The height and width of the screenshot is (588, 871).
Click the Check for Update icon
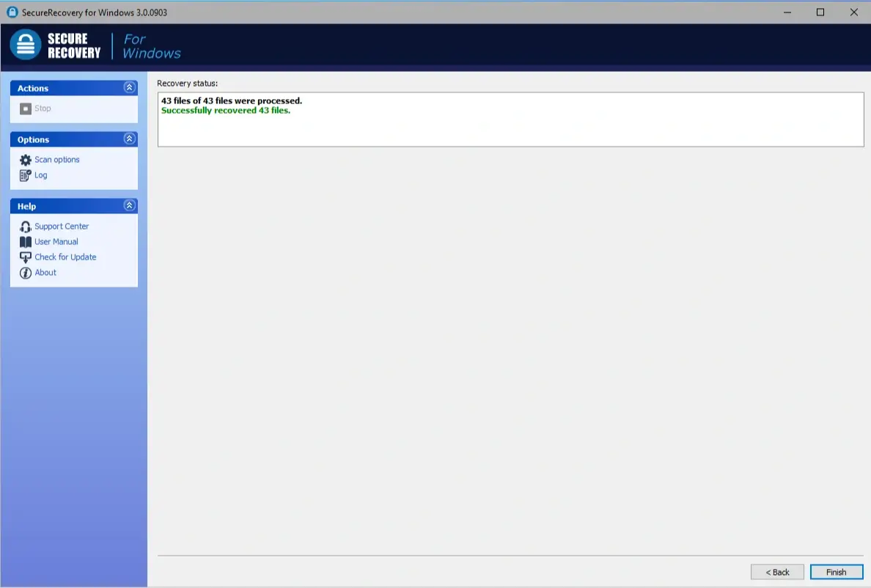point(25,257)
